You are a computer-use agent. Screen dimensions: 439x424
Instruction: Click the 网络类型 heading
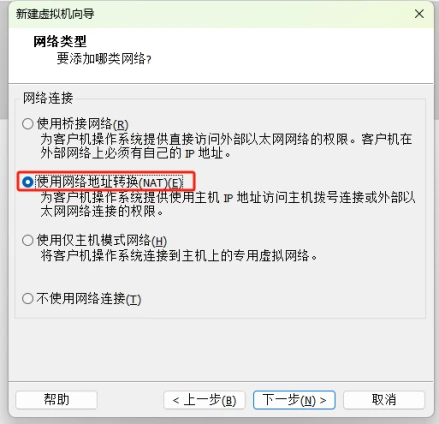point(60,42)
